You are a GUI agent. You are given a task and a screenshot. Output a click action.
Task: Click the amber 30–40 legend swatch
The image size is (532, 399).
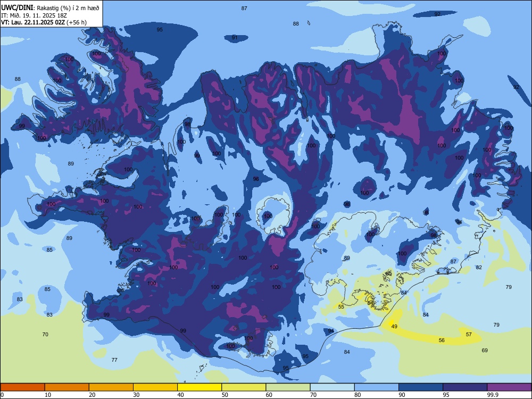pos(155,387)
